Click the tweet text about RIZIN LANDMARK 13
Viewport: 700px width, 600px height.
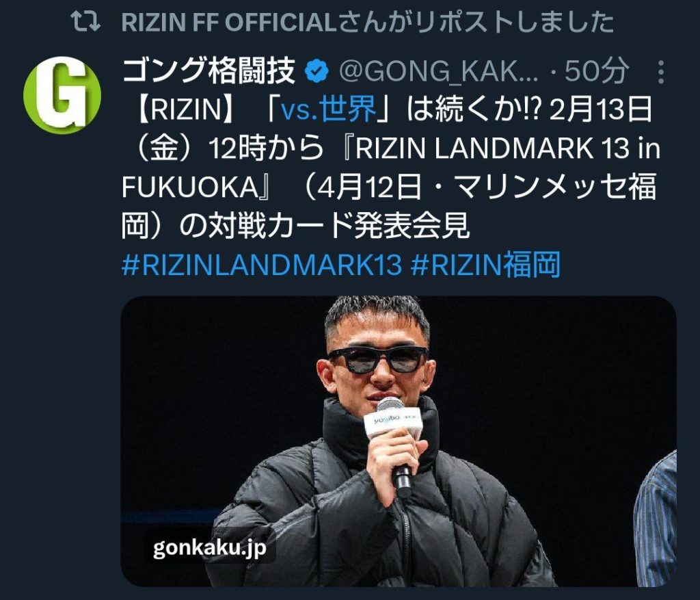click(390, 168)
